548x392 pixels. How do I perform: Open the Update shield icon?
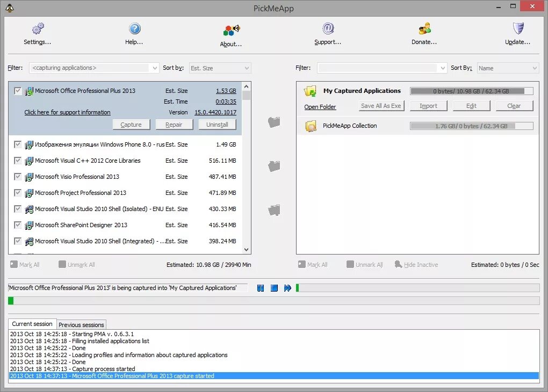[x=518, y=28]
